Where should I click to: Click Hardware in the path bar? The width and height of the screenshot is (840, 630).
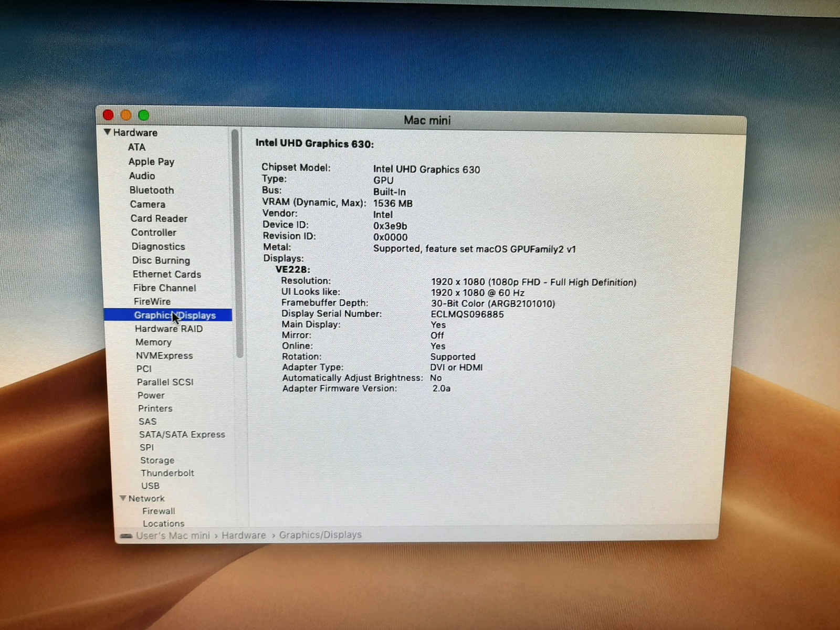point(244,535)
